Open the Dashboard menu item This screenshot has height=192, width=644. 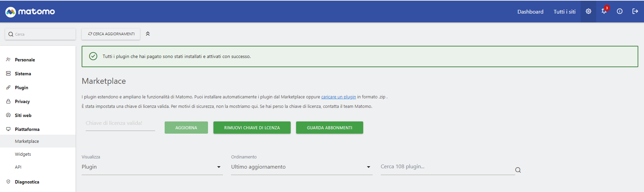[x=530, y=12]
